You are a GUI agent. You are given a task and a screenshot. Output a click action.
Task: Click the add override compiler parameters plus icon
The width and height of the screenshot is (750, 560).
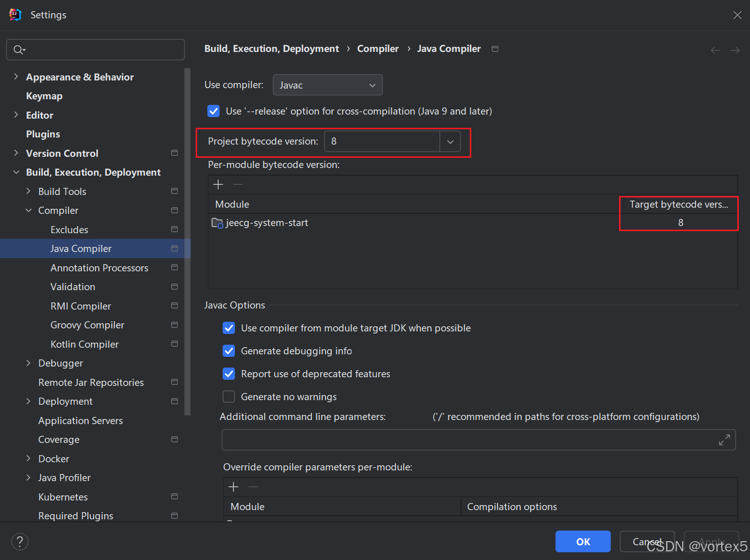(x=233, y=487)
